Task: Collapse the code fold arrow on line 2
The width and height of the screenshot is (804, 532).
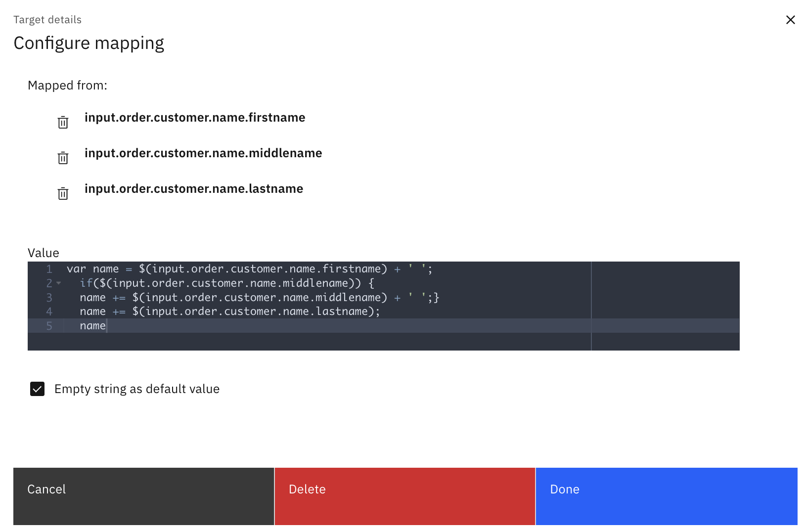Action: point(59,283)
